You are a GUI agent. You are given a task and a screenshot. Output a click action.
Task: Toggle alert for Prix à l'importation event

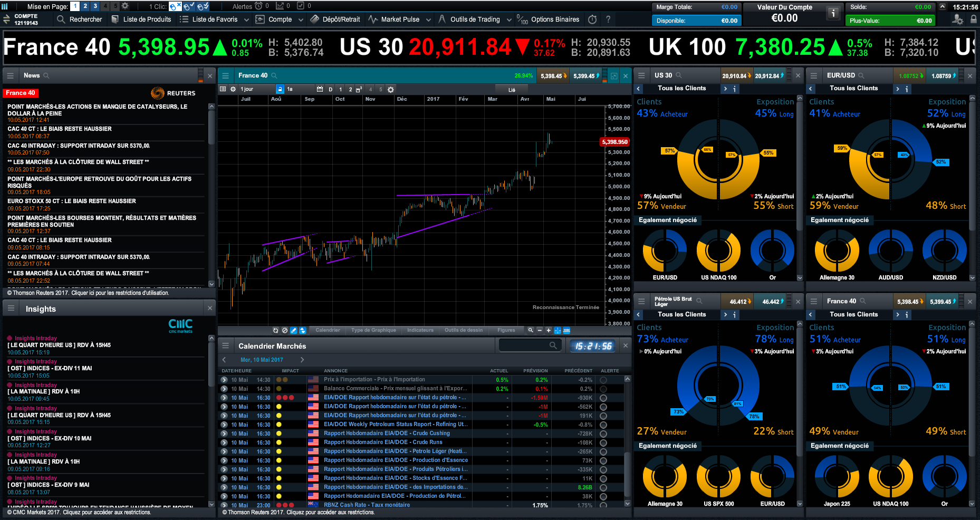(603, 380)
